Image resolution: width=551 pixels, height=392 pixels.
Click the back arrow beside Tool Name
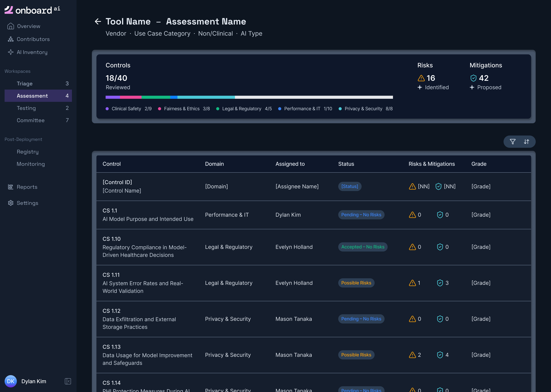coord(98,21)
